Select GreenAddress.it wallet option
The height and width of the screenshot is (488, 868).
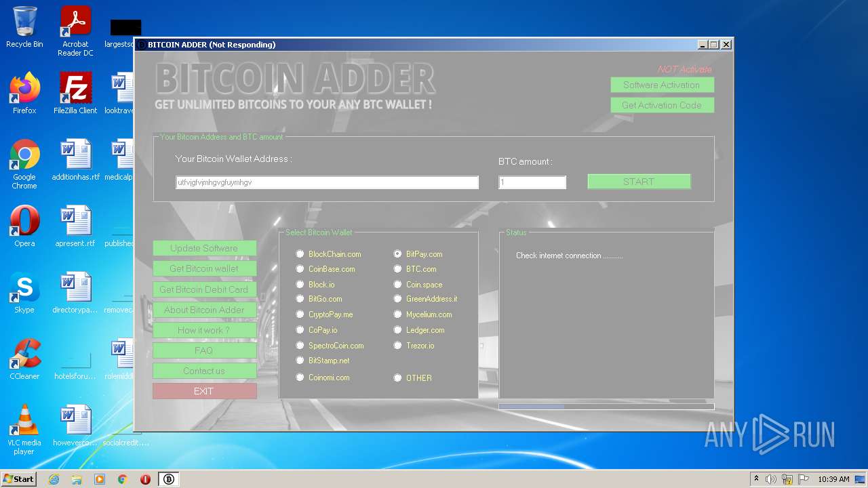tap(426, 299)
